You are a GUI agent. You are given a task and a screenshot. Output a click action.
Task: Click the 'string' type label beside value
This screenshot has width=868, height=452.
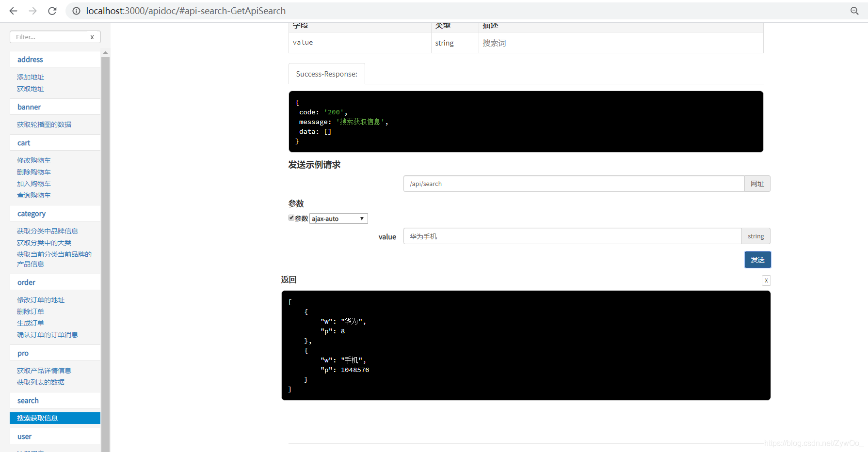pos(755,236)
